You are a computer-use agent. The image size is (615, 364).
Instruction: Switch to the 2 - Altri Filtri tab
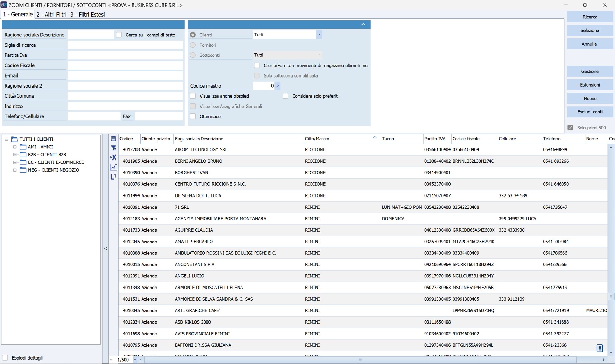52,15
